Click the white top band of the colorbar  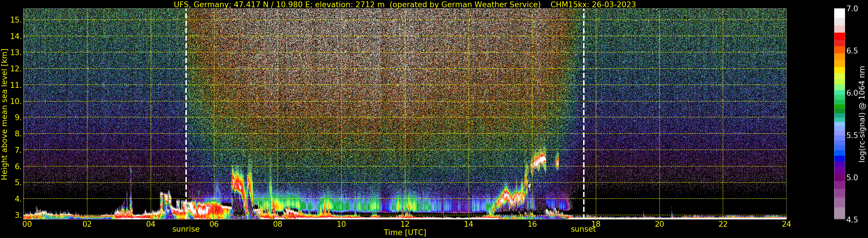839,14
